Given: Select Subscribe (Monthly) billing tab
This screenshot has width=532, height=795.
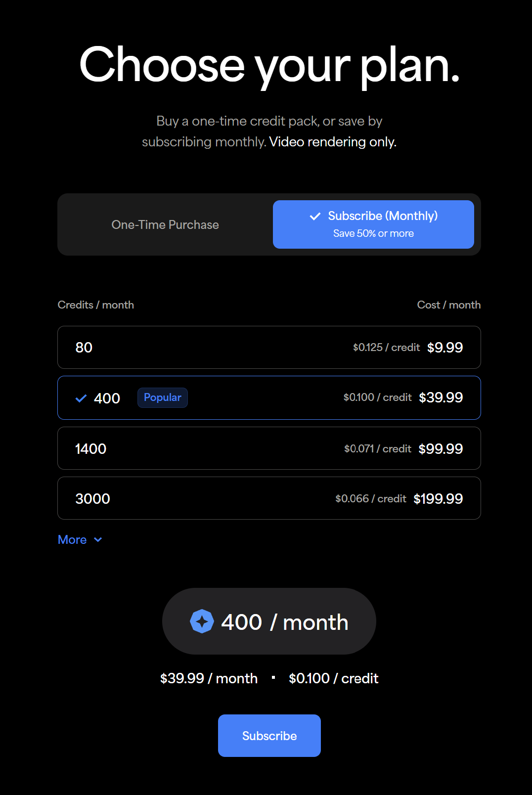Looking at the screenshot, I should pos(373,224).
